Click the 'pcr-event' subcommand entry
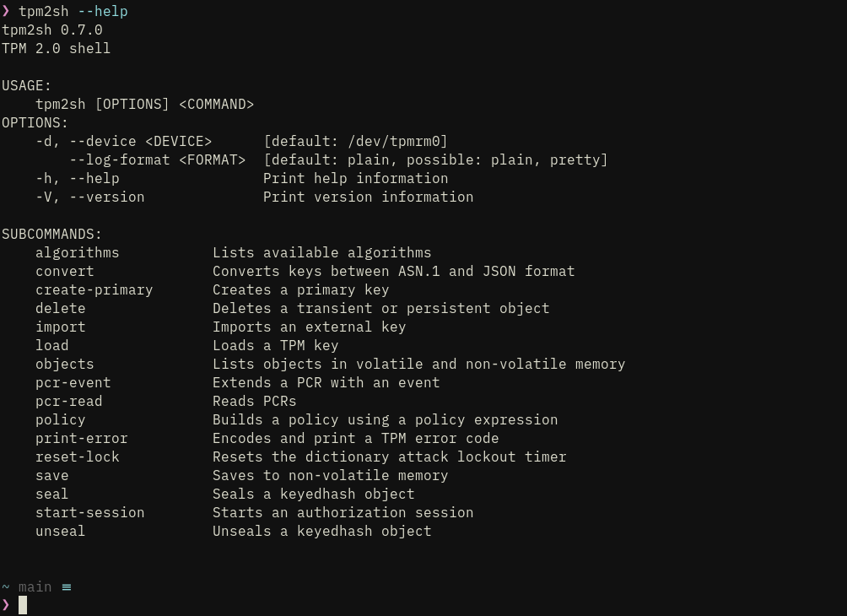 click(x=73, y=383)
